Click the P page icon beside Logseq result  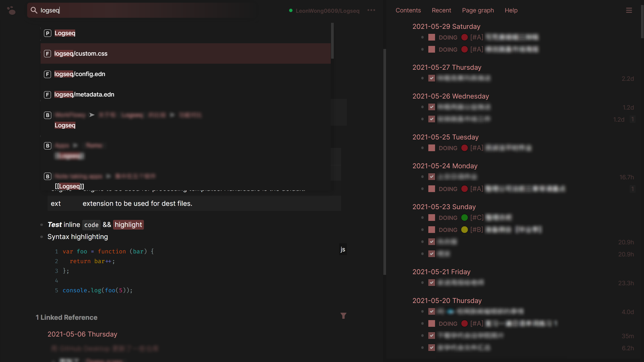[x=47, y=33]
